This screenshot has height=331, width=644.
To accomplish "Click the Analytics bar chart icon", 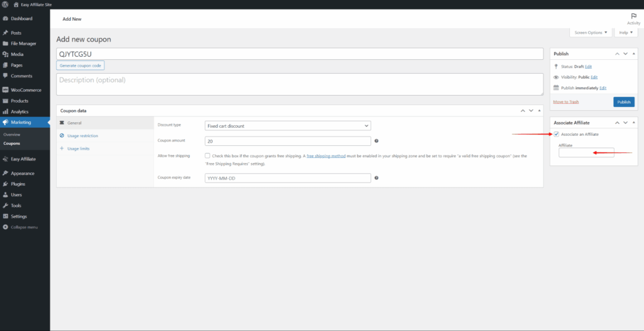I will click(5, 111).
